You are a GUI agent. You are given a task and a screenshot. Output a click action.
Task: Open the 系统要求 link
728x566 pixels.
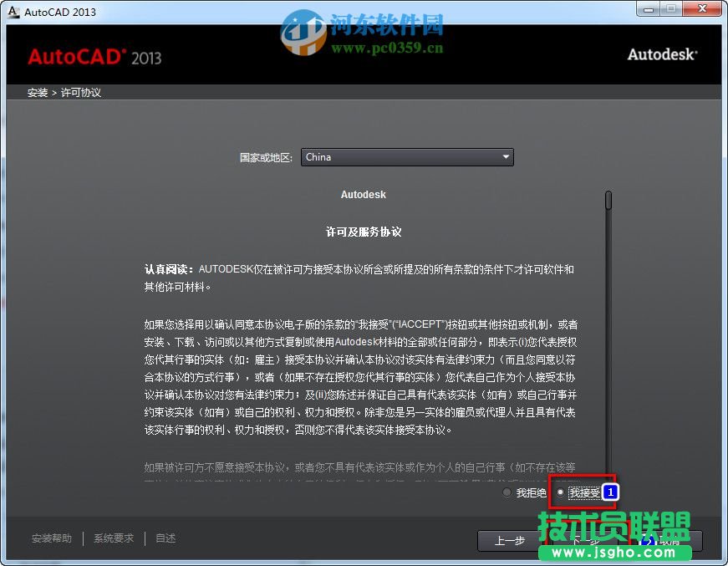point(114,538)
